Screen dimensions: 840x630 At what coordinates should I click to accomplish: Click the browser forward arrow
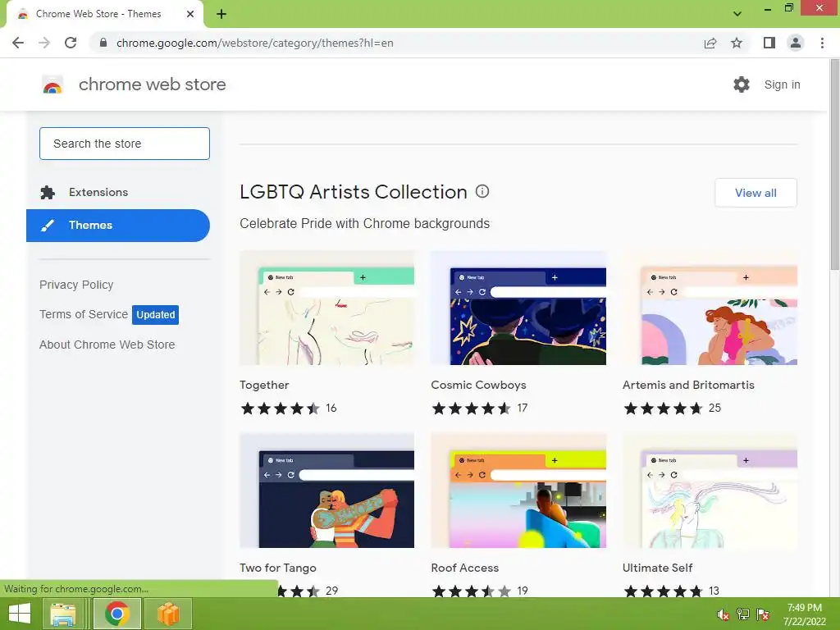(44, 43)
